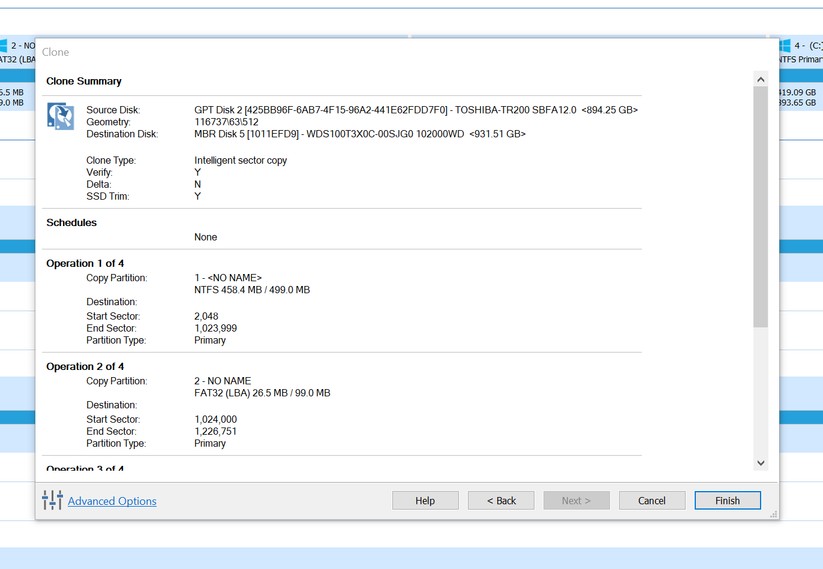Click the resize grip in the dialog corner
823x569 pixels.
tap(773, 513)
